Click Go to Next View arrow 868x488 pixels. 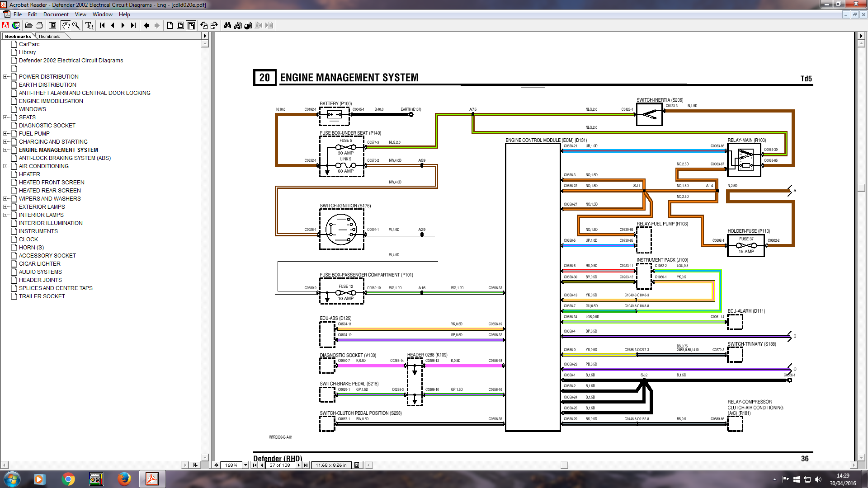pos(157,25)
